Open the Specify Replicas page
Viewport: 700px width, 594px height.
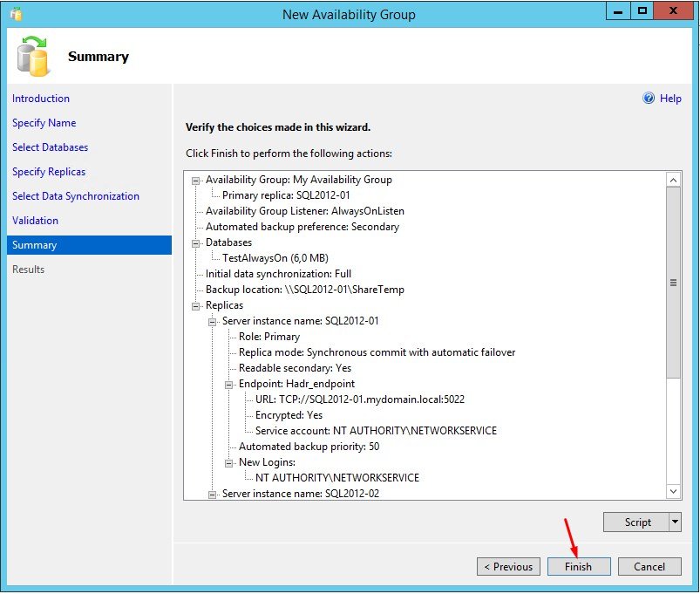[x=49, y=172]
